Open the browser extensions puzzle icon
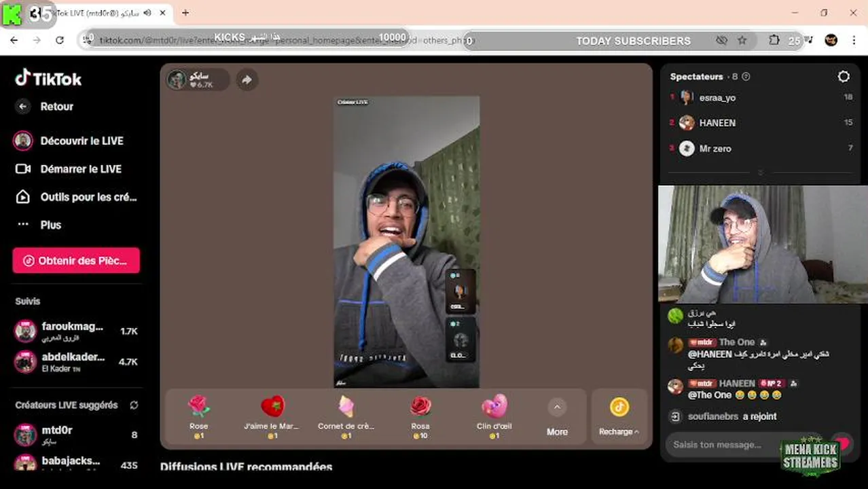The width and height of the screenshot is (868, 489). point(774,40)
